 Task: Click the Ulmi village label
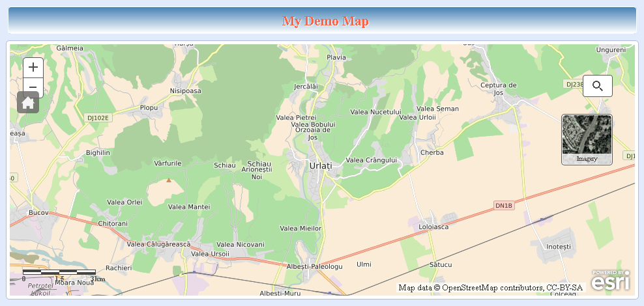click(364, 264)
